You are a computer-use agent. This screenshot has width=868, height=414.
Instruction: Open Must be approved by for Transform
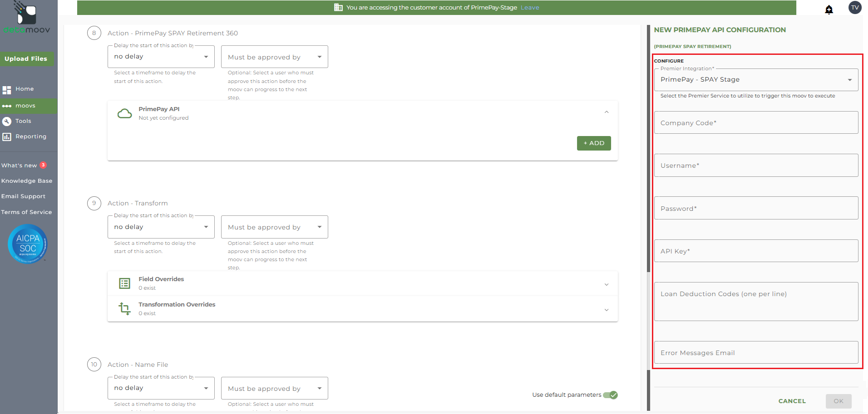pos(275,227)
